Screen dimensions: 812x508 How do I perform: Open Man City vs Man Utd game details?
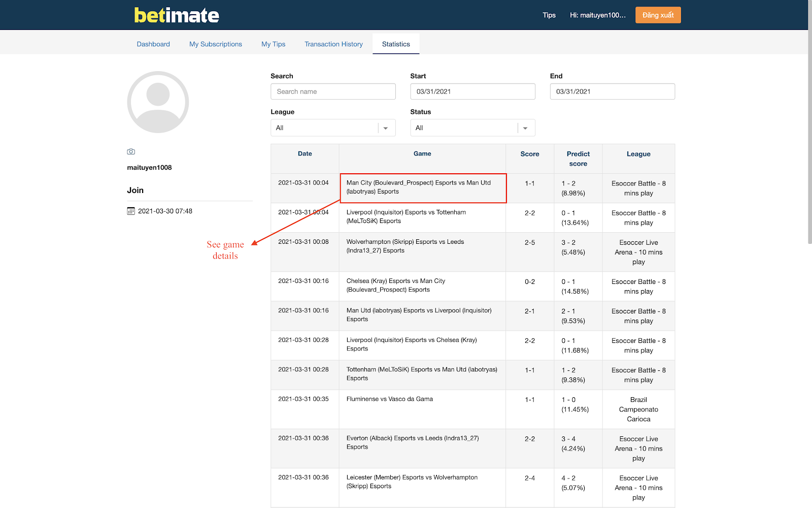[x=423, y=187]
